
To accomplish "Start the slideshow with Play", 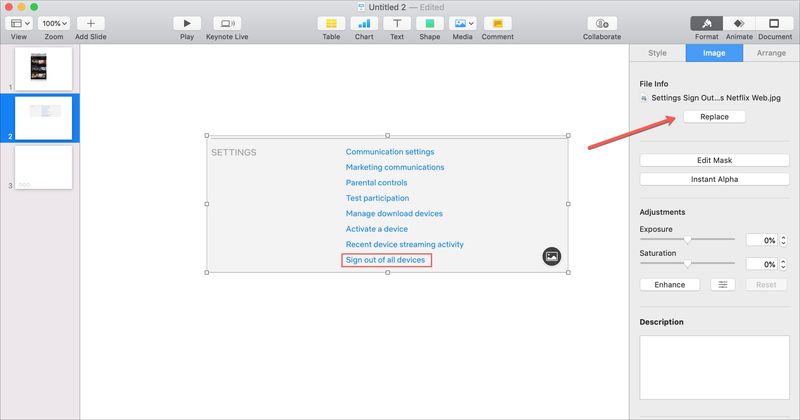I will (x=187, y=23).
